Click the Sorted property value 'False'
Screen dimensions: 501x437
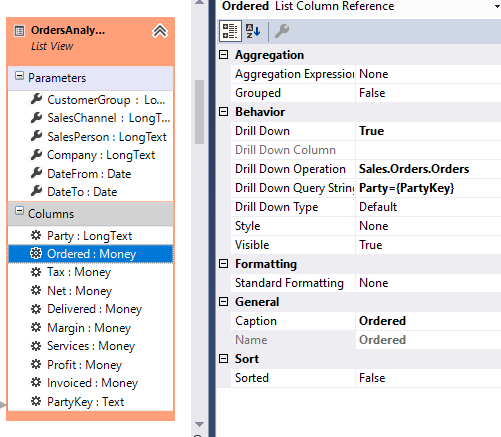click(428, 378)
